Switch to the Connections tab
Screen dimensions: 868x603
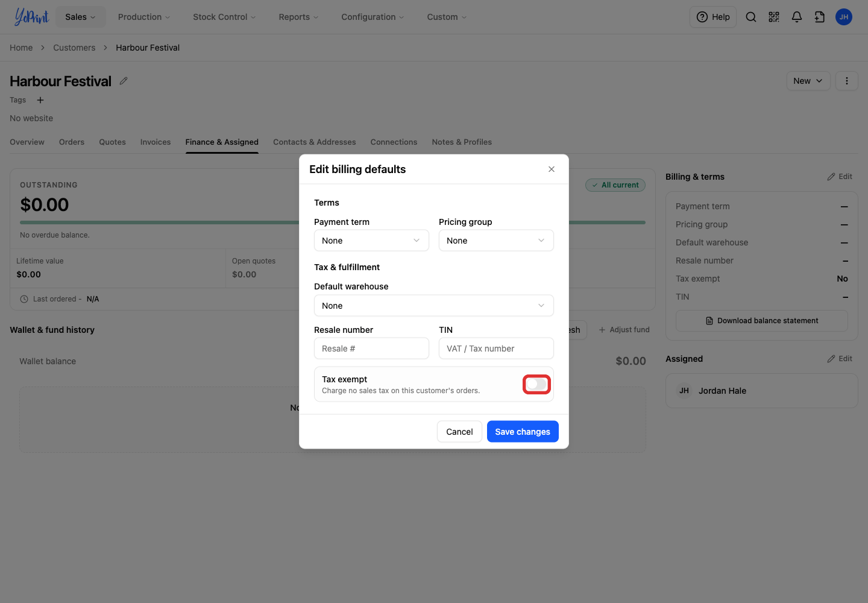[394, 142]
